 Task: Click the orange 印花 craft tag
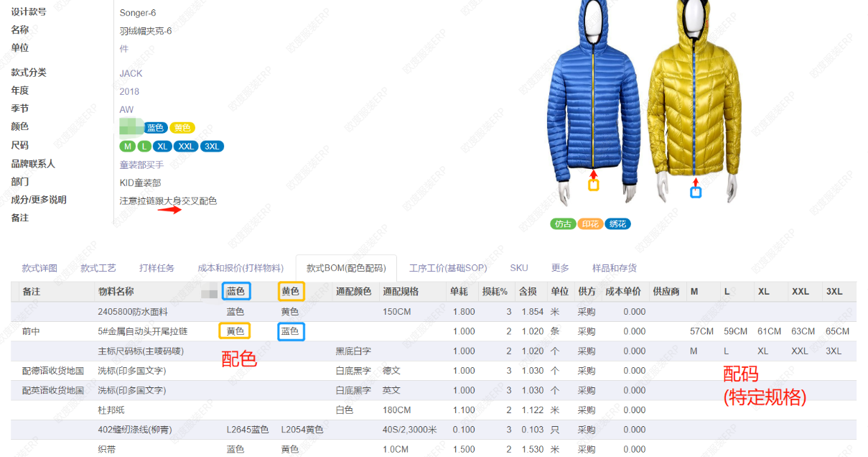point(590,223)
